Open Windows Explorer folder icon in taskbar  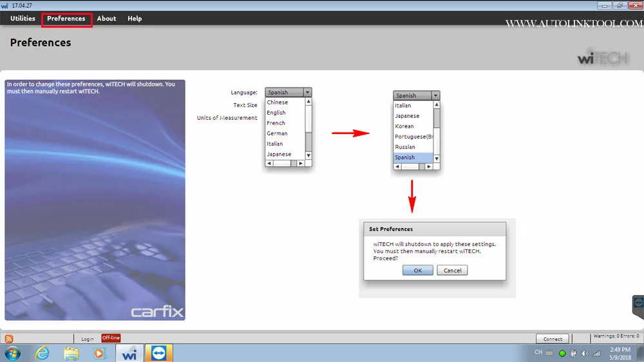[71, 354]
